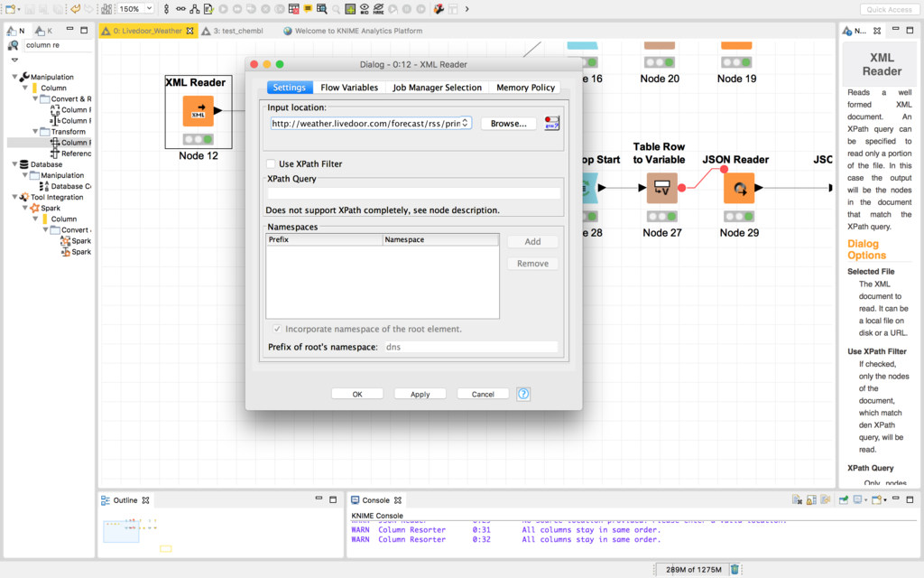Expand the toolbar overflow chevron
This screenshot has height=578, width=924.
click(x=467, y=9)
